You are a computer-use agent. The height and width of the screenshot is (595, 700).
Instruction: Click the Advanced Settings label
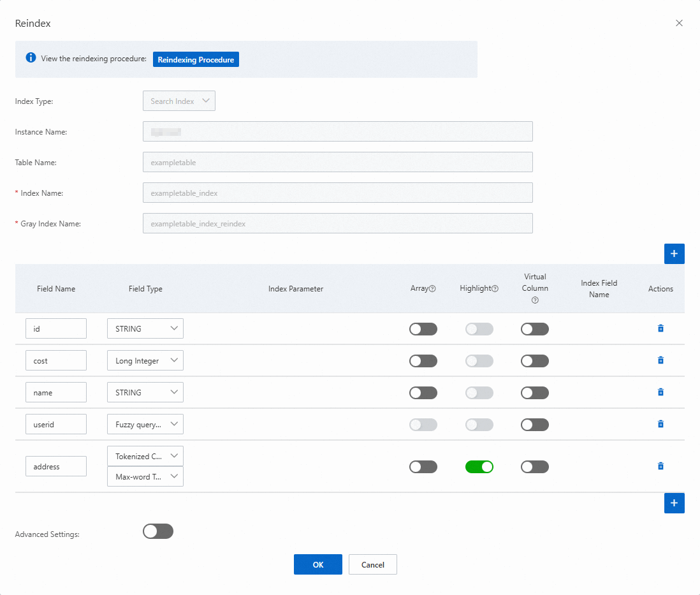pos(47,534)
